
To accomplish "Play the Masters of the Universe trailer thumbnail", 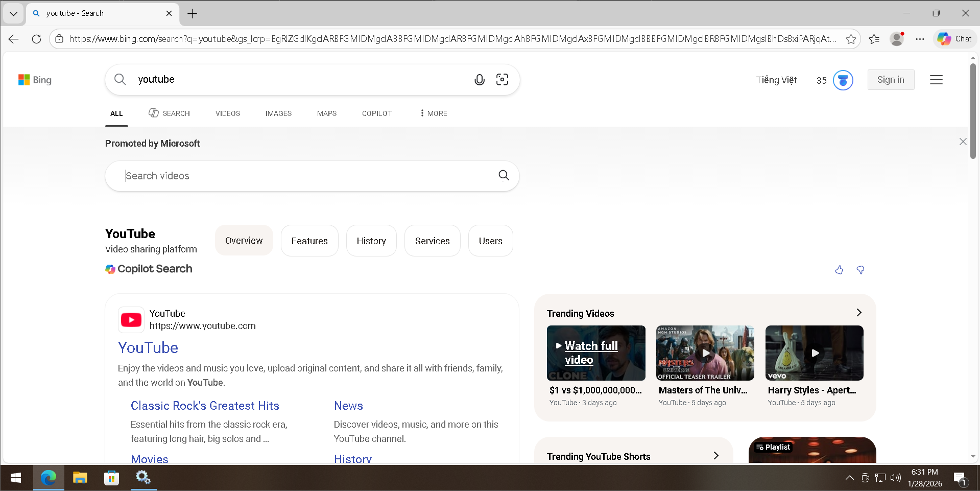I will click(x=705, y=353).
